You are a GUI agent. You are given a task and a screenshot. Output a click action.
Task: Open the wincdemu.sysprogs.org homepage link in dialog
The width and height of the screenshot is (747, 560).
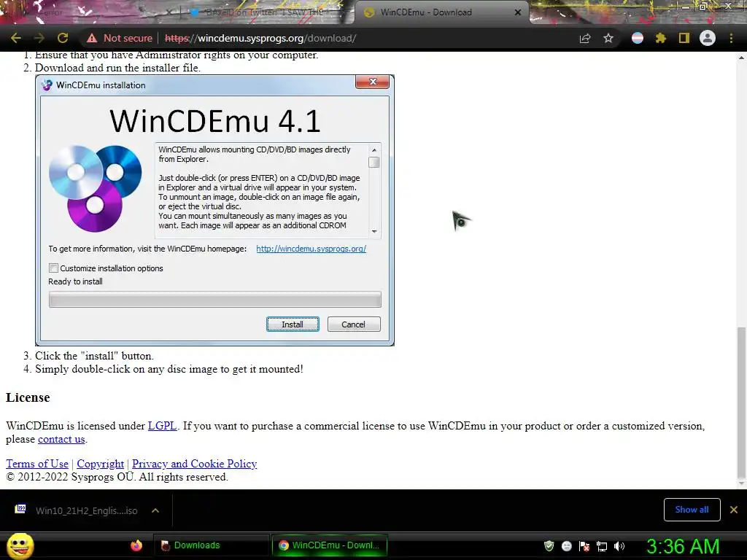(311, 249)
